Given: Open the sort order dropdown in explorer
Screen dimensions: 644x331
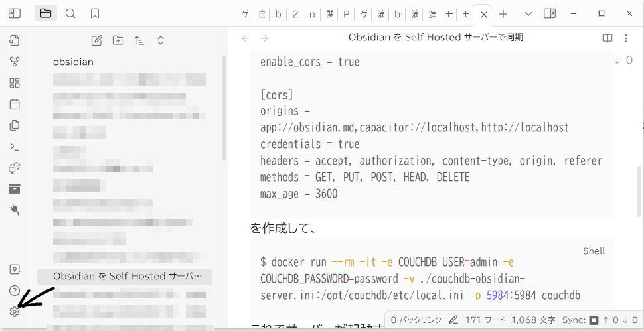Looking at the screenshot, I should click(139, 40).
